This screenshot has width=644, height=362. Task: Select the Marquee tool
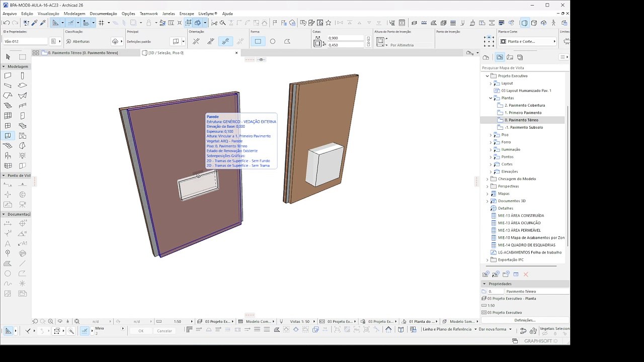pos(22,57)
